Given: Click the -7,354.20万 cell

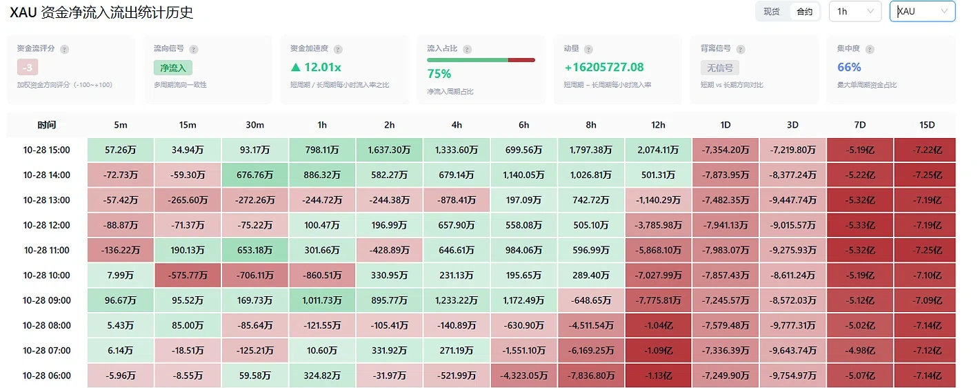Looking at the screenshot, I should point(726,150).
